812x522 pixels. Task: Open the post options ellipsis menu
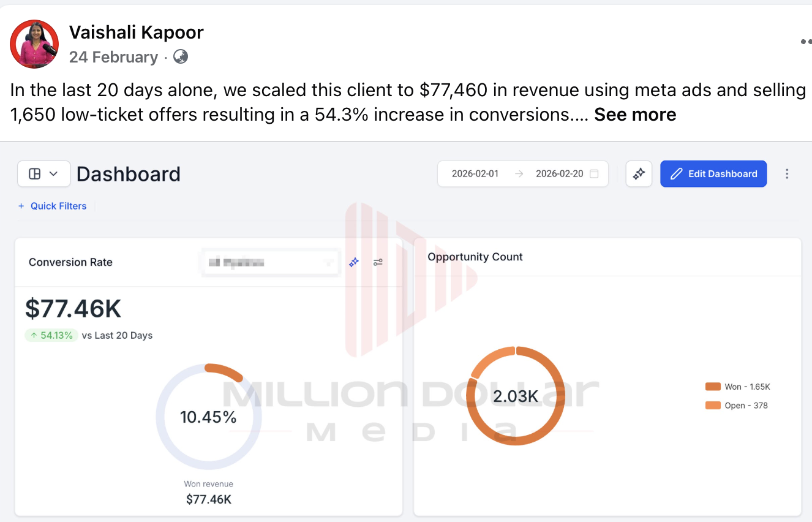[x=806, y=42]
